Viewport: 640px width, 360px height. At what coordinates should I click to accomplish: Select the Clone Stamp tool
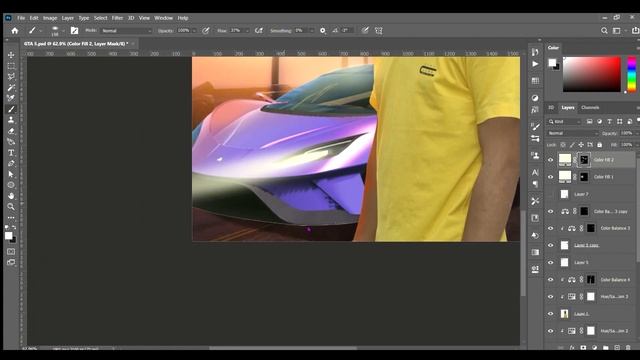(x=11, y=120)
